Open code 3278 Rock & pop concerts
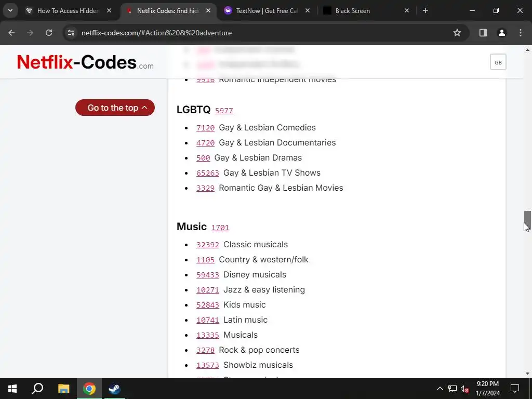The height and width of the screenshot is (399, 532). coord(205,350)
